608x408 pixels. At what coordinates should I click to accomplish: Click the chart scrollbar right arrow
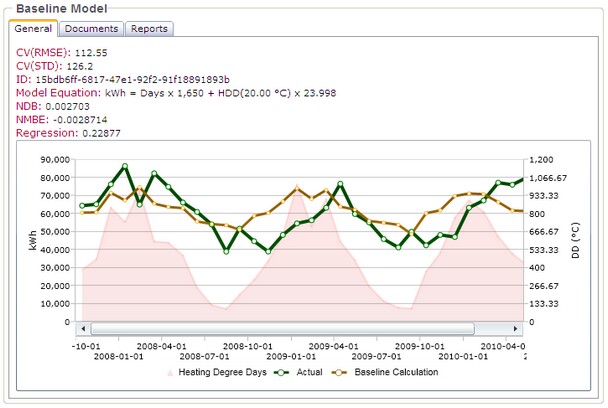point(515,329)
